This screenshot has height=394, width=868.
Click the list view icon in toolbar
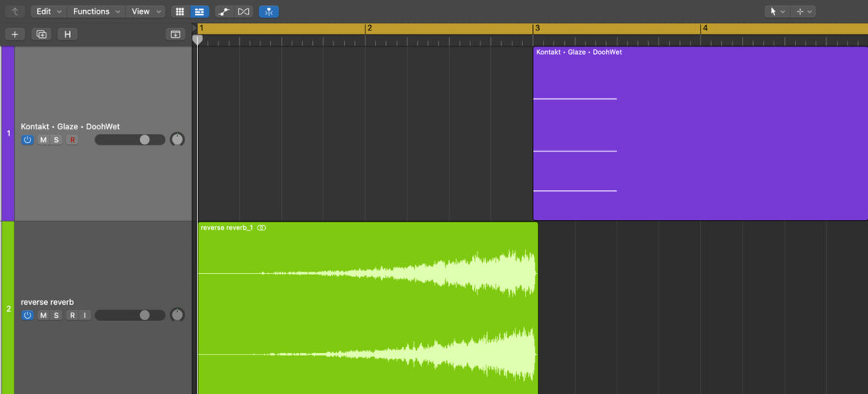pyautogui.click(x=199, y=11)
